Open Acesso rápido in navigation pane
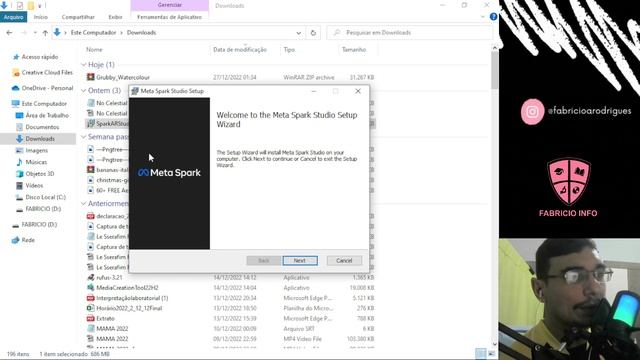 40,57
